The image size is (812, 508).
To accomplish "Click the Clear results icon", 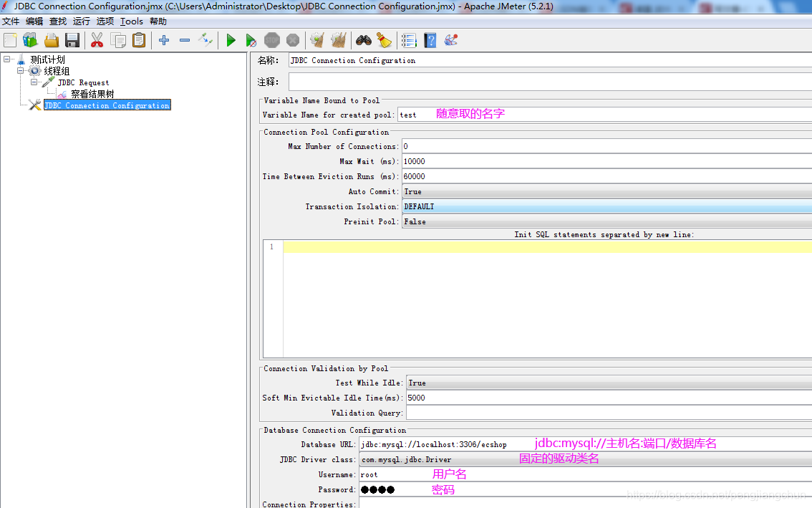I will pos(317,40).
